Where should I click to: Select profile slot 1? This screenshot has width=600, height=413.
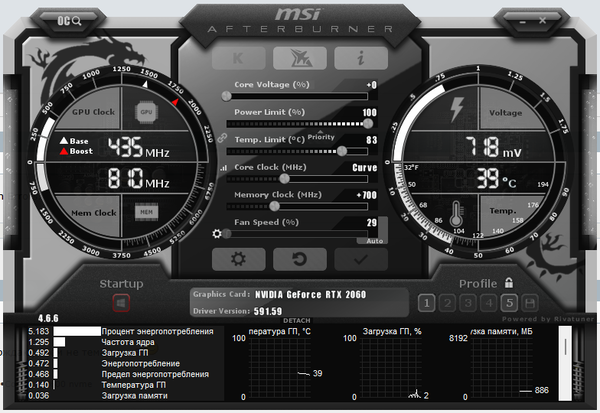coord(426,304)
